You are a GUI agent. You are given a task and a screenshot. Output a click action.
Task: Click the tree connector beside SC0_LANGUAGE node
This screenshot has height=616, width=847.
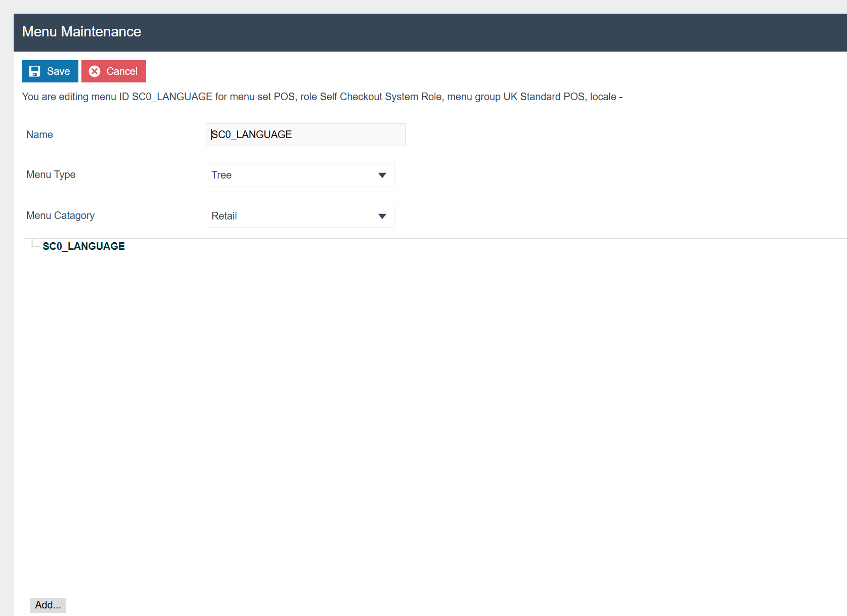pos(35,244)
